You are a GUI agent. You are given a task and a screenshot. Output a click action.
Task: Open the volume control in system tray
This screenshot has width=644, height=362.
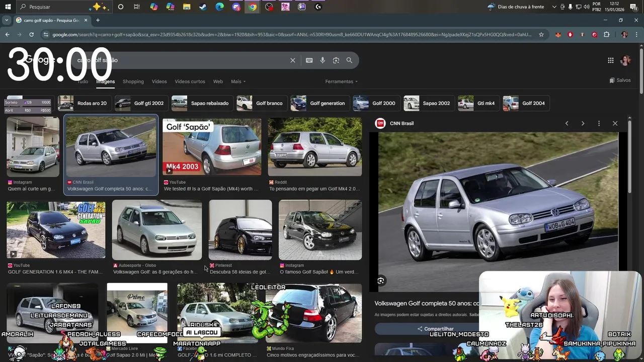pos(586,7)
